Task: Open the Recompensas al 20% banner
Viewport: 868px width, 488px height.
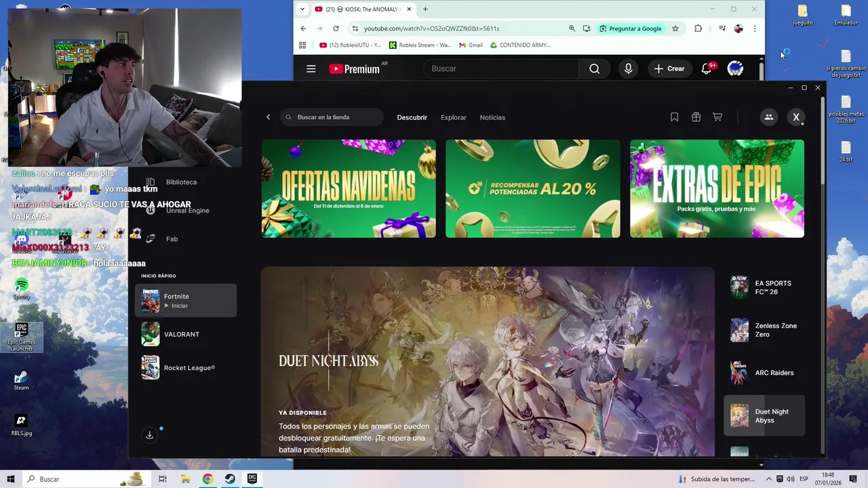Action: click(x=532, y=188)
